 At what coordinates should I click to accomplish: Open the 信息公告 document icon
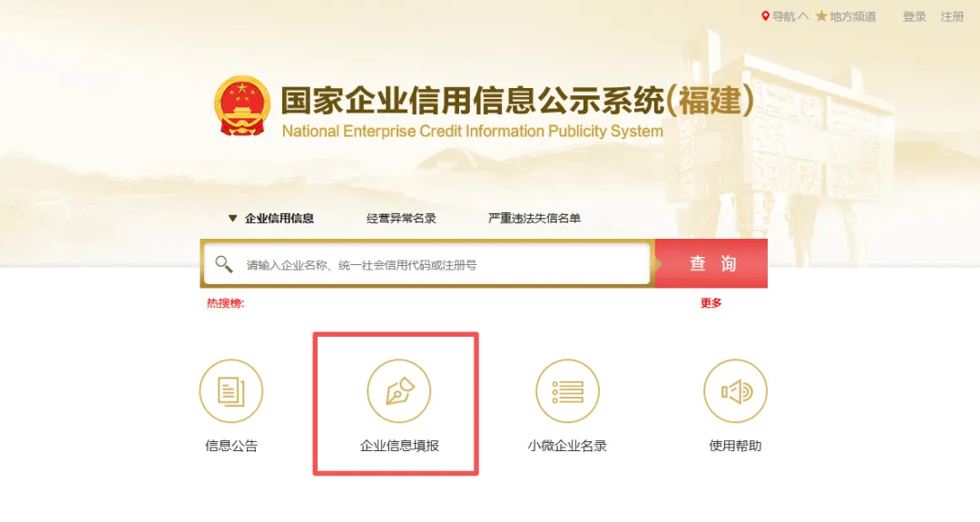pyautogui.click(x=231, y=391)
